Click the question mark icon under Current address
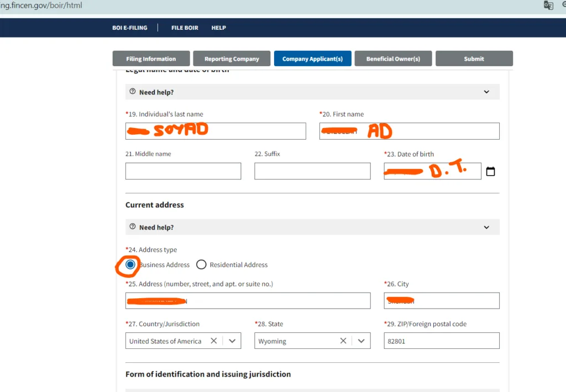566x392 pixels. coord(132,227)
